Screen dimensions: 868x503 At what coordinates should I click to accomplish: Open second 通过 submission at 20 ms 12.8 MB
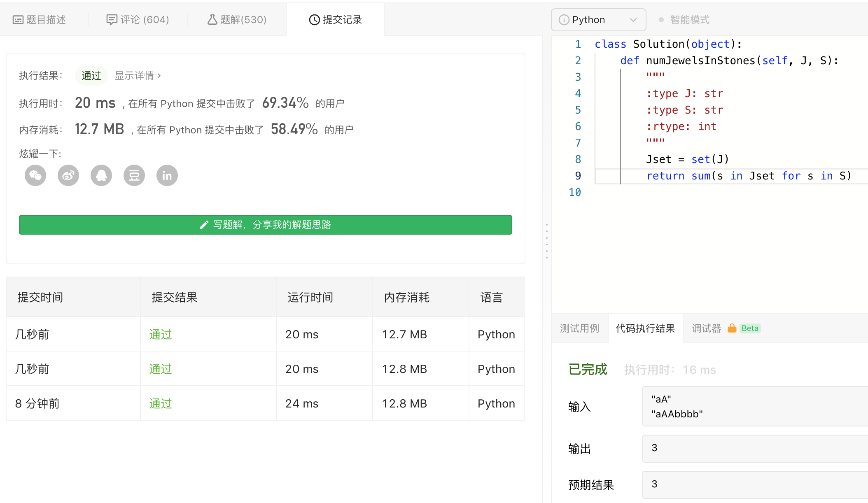161,369
